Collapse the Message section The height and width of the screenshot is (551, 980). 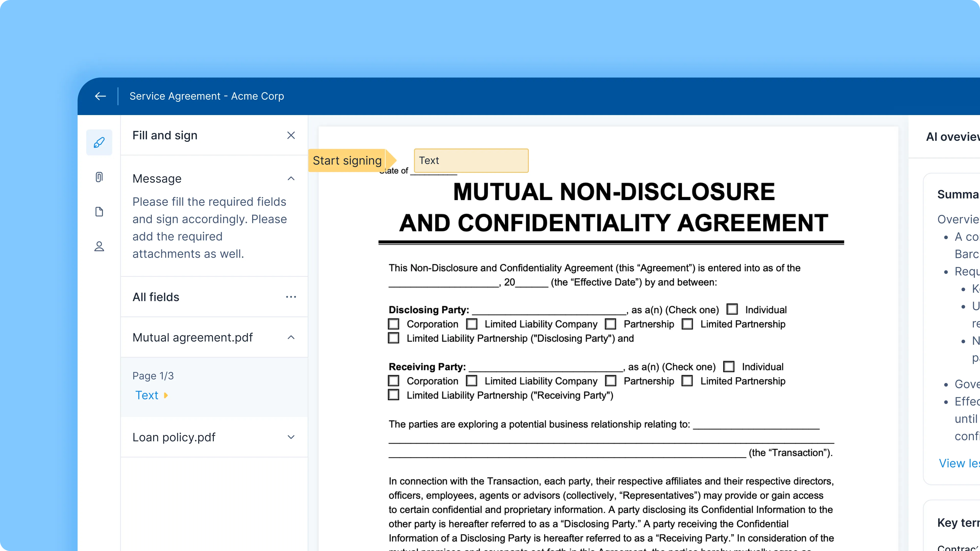click(291, 179)
